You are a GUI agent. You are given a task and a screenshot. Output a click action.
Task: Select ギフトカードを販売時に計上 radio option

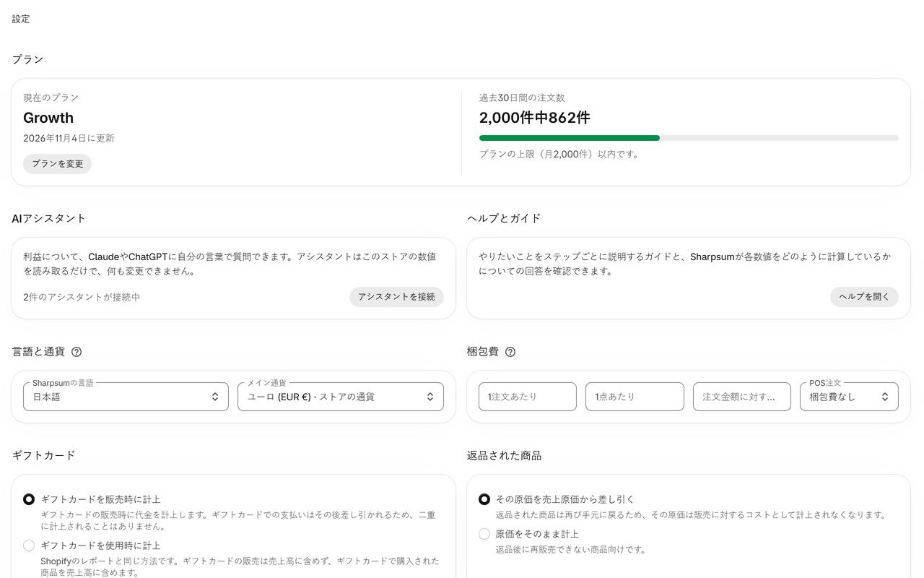coord(29,499)
